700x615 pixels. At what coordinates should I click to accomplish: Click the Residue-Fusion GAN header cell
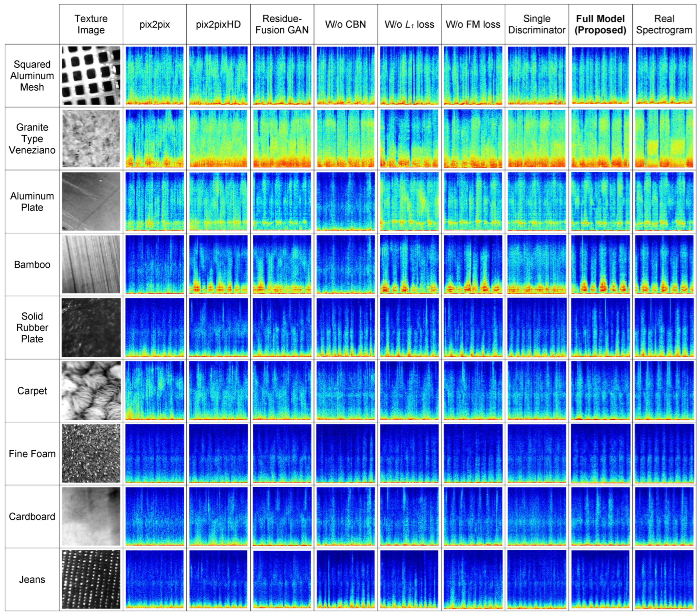pyautogui.click(x=282, y=24)
